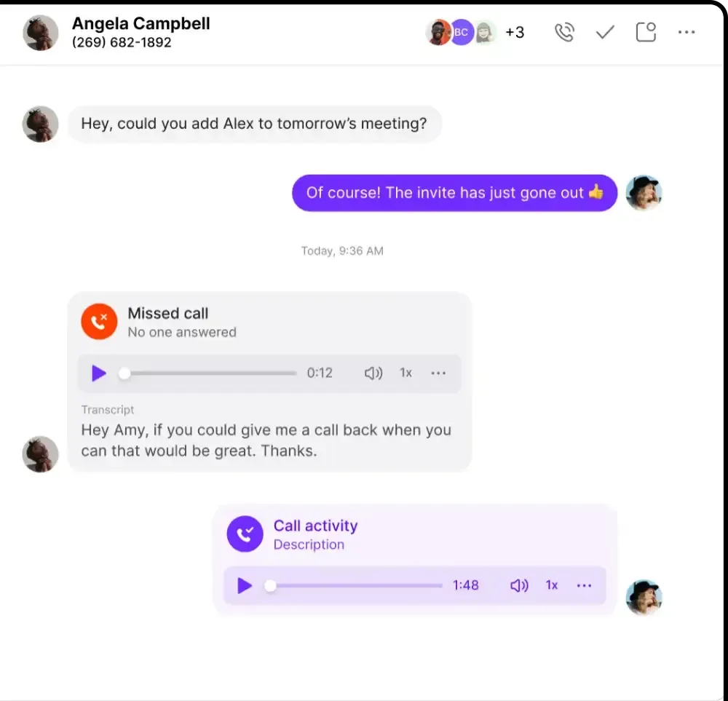Show the +3 additional participants
The width and height of the screenshot is (728, 701).
point(515,32)
